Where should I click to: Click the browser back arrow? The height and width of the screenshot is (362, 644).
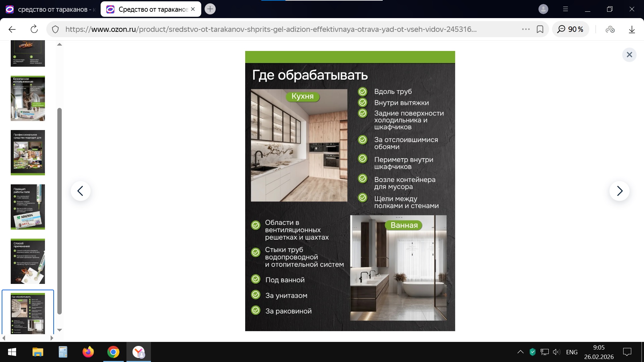pos(12,29)
